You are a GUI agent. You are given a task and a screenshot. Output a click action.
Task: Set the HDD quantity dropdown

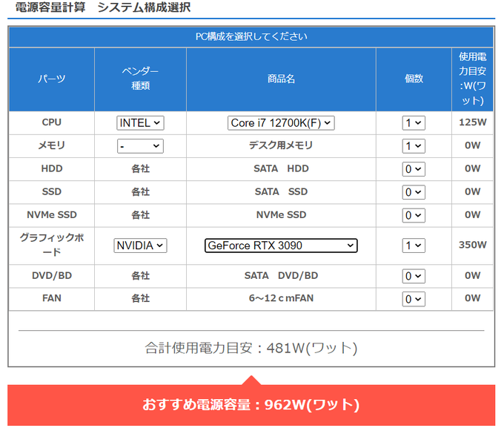click(x=414, y=169)
